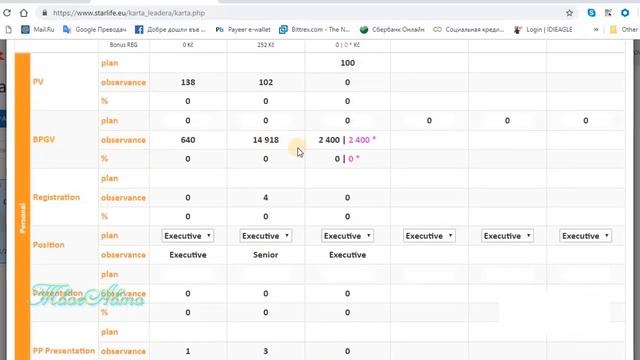Click the 252 Kč header value

pyautogui.click(x=266, y=45)
